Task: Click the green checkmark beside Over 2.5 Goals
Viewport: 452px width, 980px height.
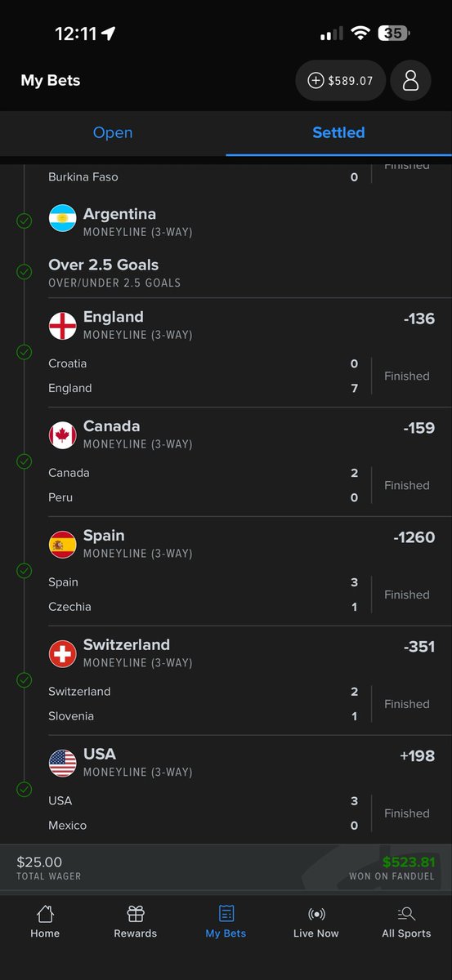Action: pyautogui.click(x=25, y=272)
